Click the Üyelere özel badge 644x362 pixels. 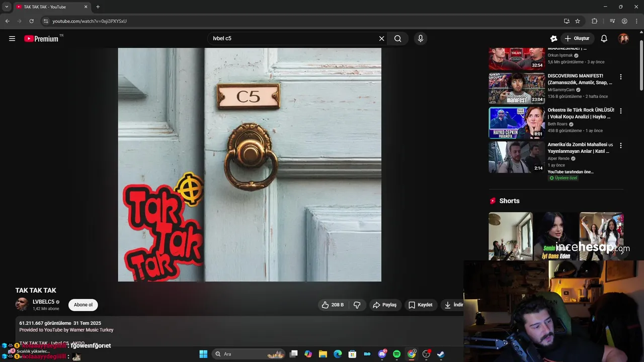(x=563, y=178)
